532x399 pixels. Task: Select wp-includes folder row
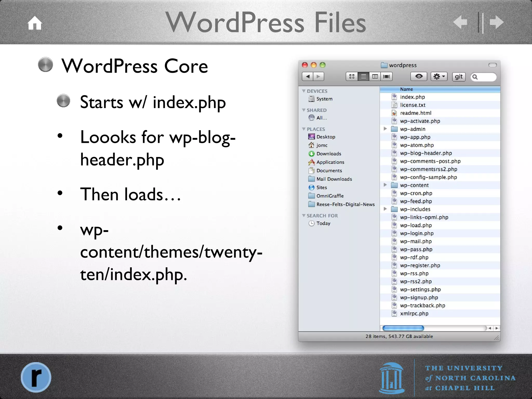440,209
